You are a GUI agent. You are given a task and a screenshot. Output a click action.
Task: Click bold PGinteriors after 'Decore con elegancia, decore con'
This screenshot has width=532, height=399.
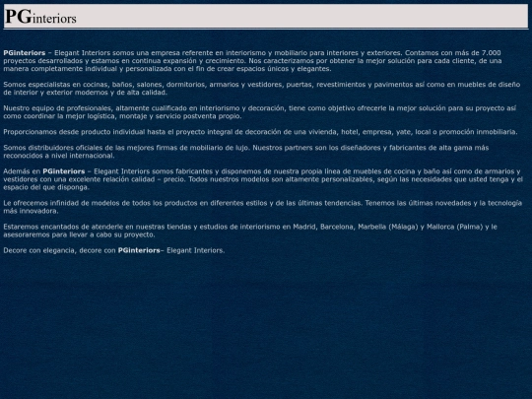click(x=139, y=250)
